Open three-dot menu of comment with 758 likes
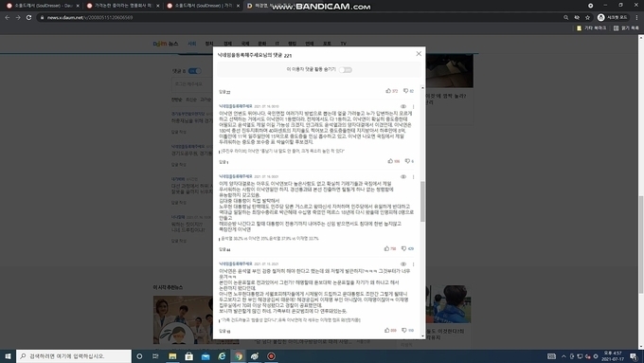The height and width of the screenshot is (363, 644). click(x=413, y=177)
